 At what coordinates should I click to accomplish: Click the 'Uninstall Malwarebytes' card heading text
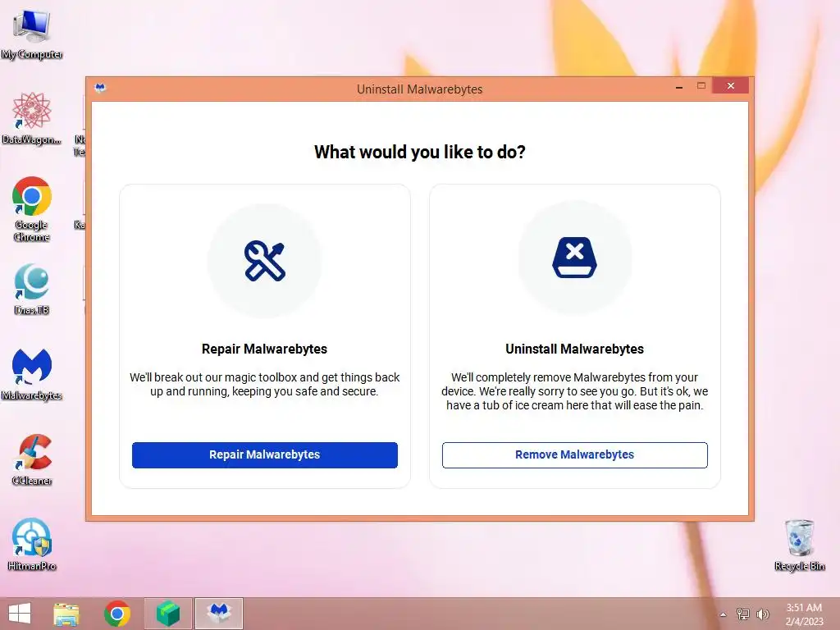[574, 349]
